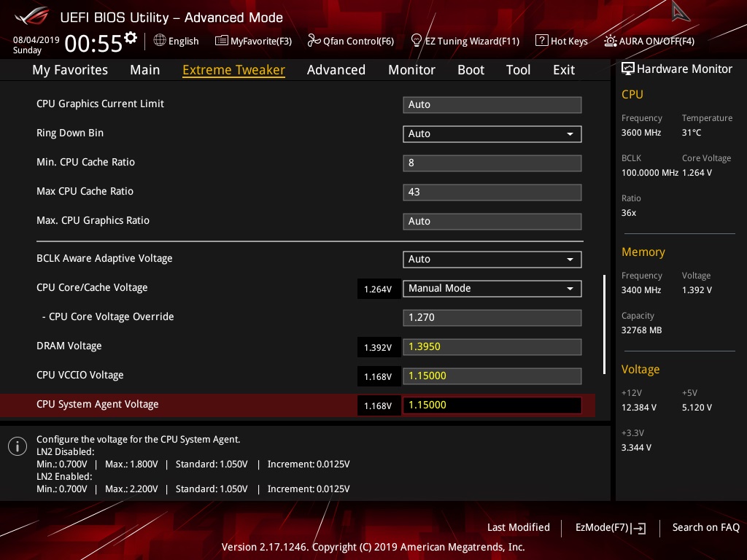Image resolution: width=747 pixels, height=560 pixels.
Task: Click the Last Modified button
Action: [x=519, y=527]
